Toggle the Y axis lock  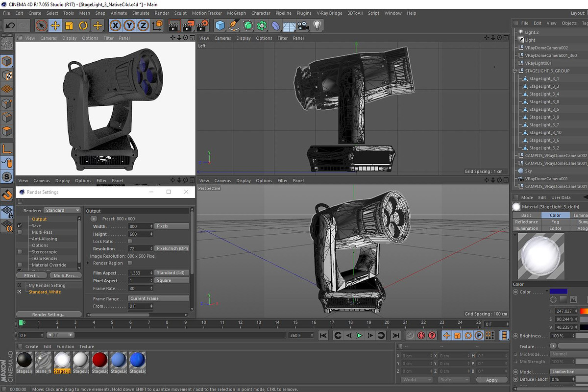tap(129, 25)
